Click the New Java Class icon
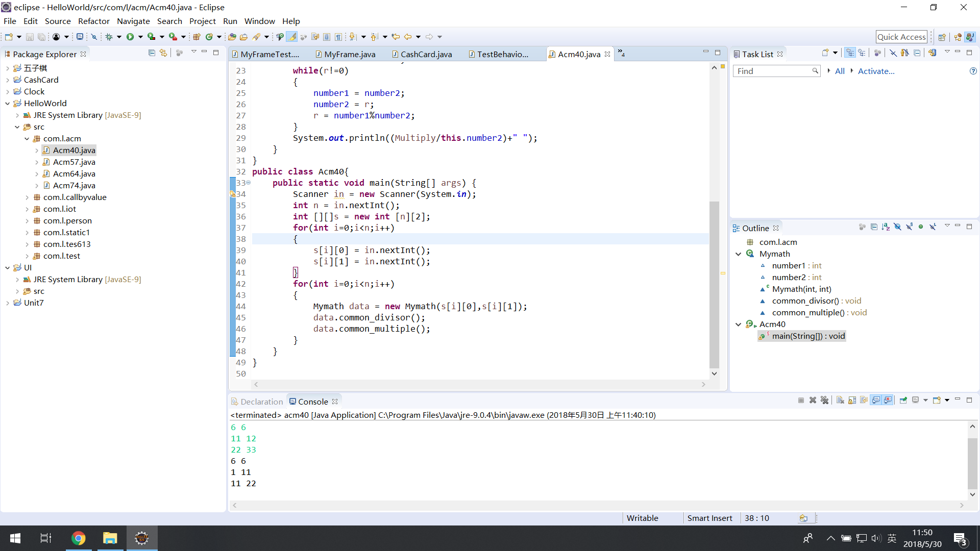980x551 pixels. pyautogui.click(x=209, y=37)
